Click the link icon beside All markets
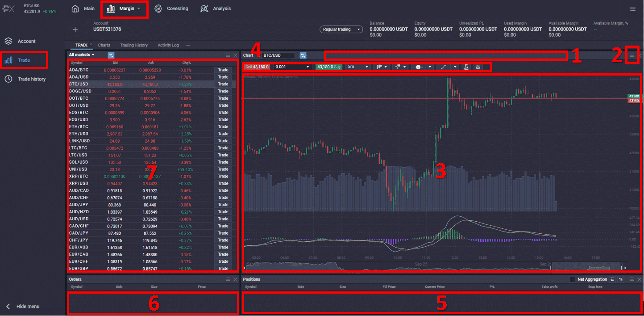The width and height of the screenshot is (644, 316). tap(111, 55)
